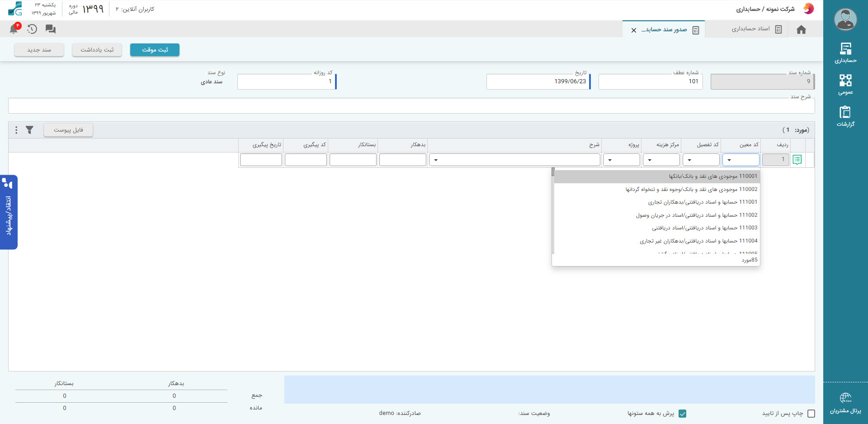The image size is (868, 424).
Task: Select account 111004 بدهکاران غیر تجاری
Action: (657, 241)
